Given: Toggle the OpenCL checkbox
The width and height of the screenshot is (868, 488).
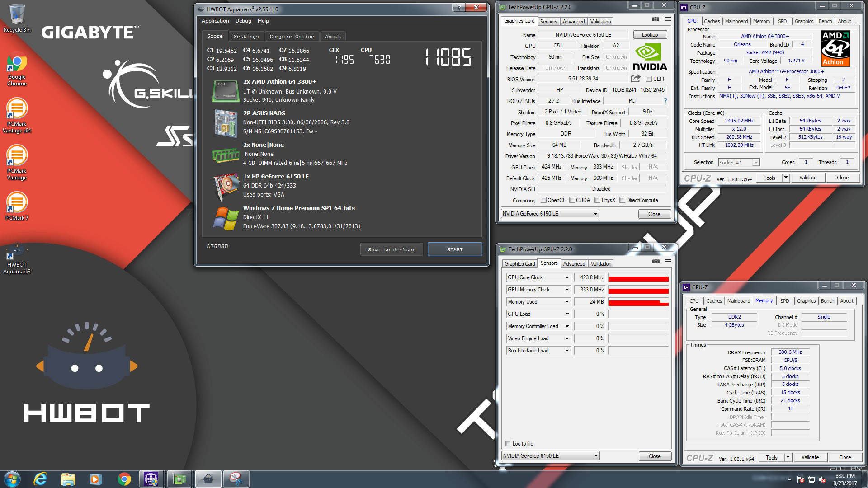Looking at the screenshot, I should (544, 200).
